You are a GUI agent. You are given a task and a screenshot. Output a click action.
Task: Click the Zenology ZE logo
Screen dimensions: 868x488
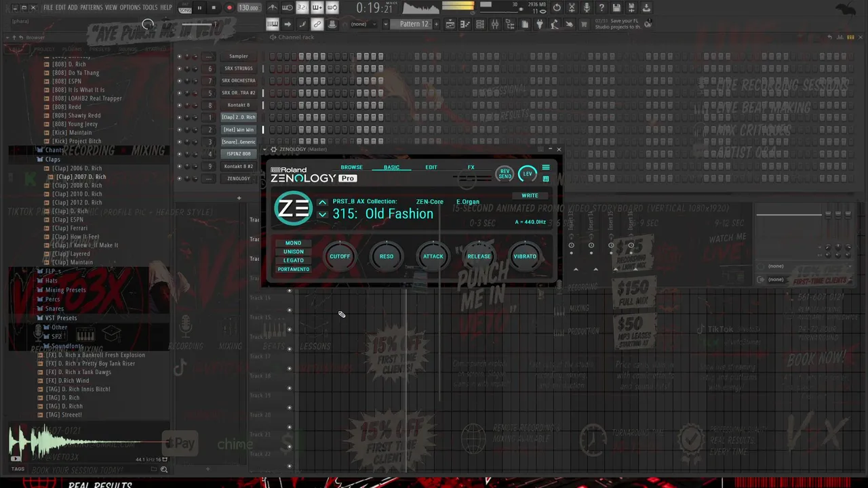pyautogui.click(x=293, y=208)
